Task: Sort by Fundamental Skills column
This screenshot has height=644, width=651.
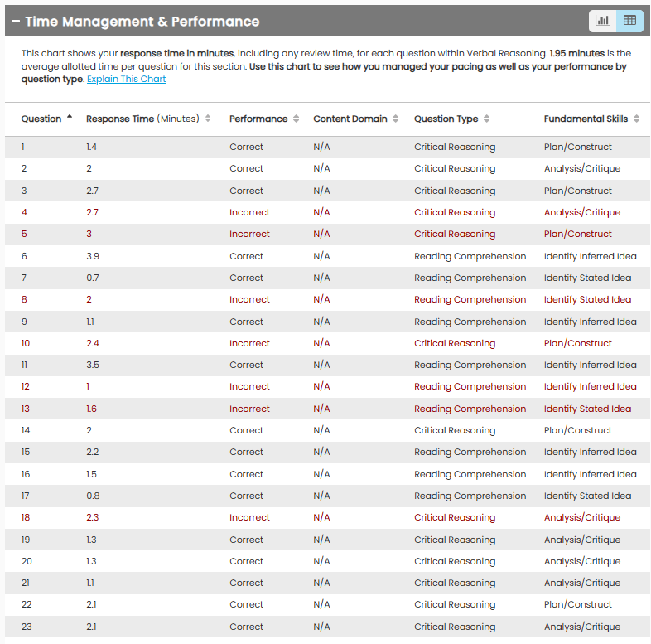Action: coord(636,119)
